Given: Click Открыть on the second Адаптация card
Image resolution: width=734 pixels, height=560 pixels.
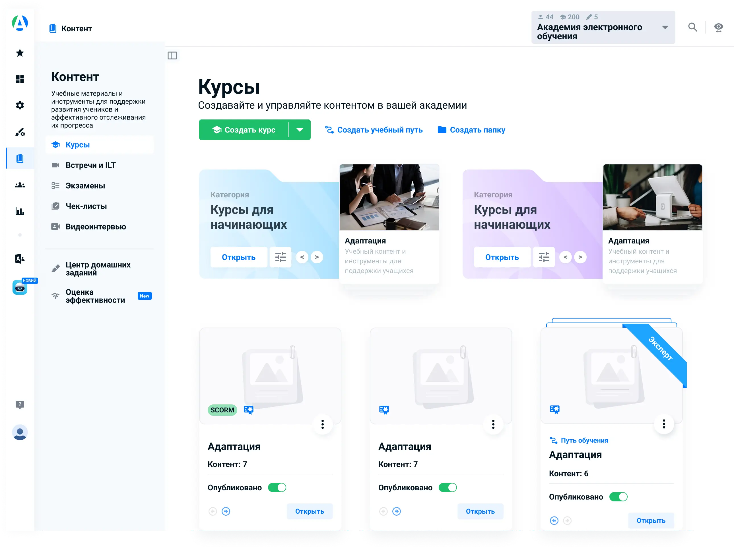Looking at the screenshot, I should pos(481,511).
